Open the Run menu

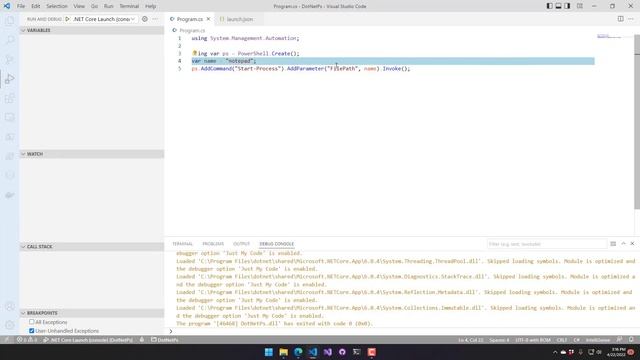point(109,6)
